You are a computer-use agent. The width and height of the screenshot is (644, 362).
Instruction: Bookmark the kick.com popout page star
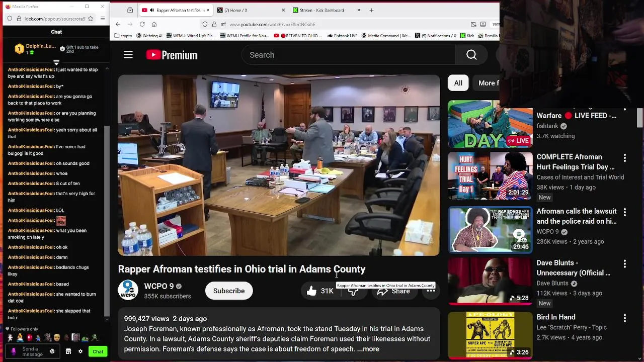pyautogui.click(x=91, y=19)
